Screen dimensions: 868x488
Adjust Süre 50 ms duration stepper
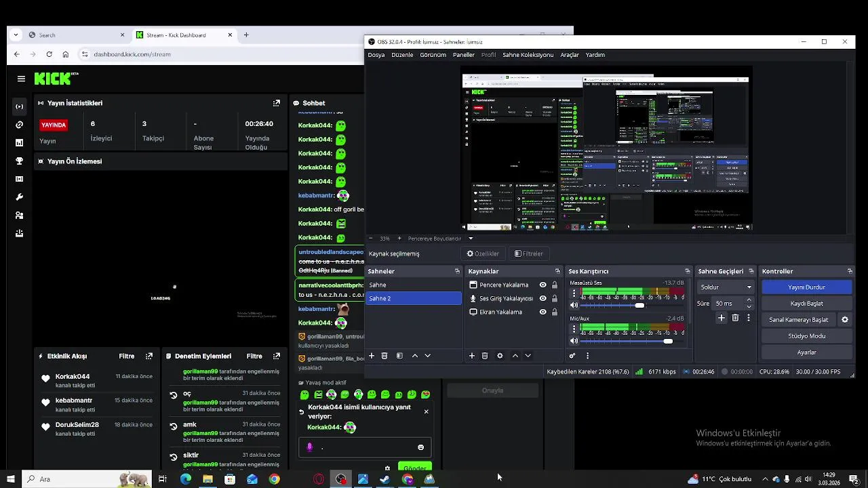point(749,304)
